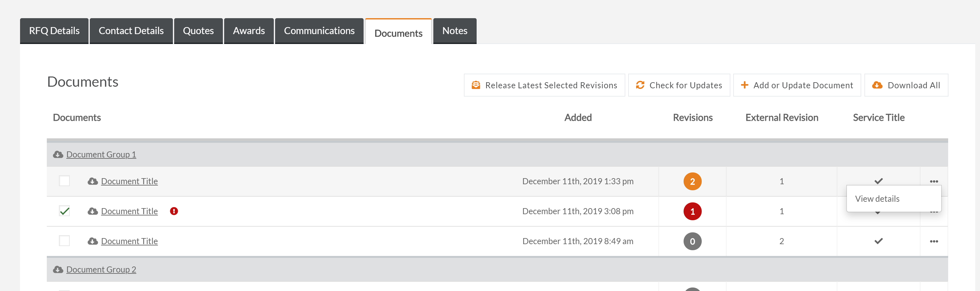Image resolution: width=980 pixels, height=291 pixels.
Task: Click the Check for Updates button
Action: coord(679,85)
